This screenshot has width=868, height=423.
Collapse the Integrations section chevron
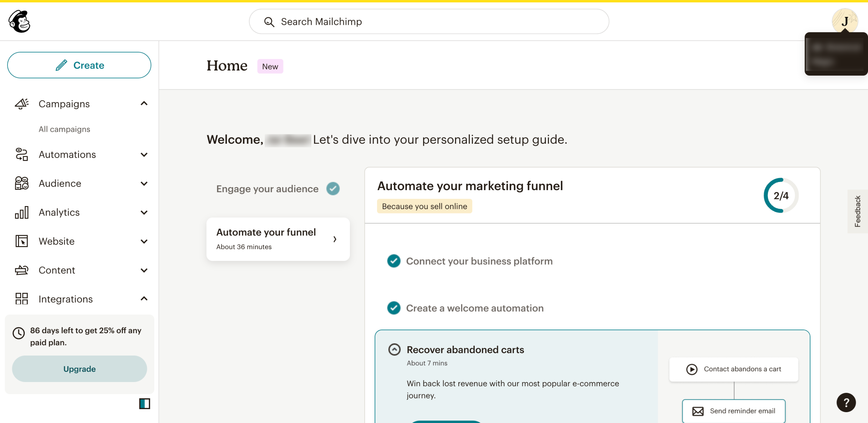(144, 299)
